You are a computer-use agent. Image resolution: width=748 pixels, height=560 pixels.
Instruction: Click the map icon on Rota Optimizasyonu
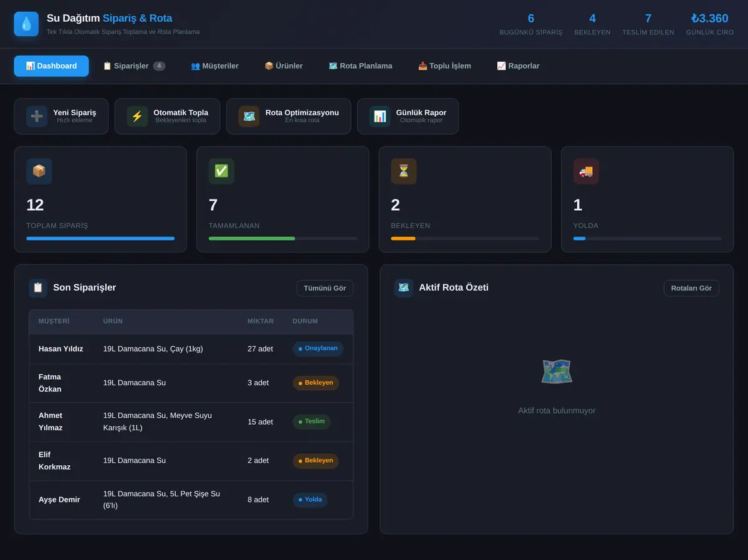click(x=249, y=116)
